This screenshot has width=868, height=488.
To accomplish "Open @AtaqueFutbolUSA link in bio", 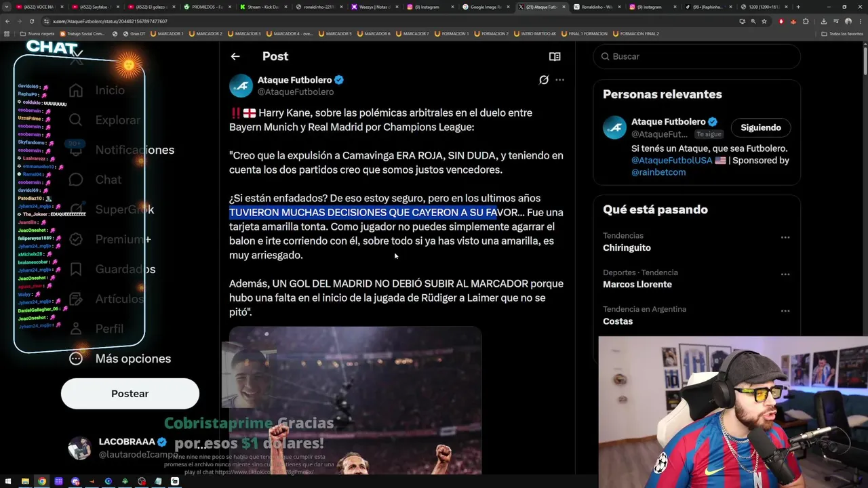I will (x=671, y=160).
